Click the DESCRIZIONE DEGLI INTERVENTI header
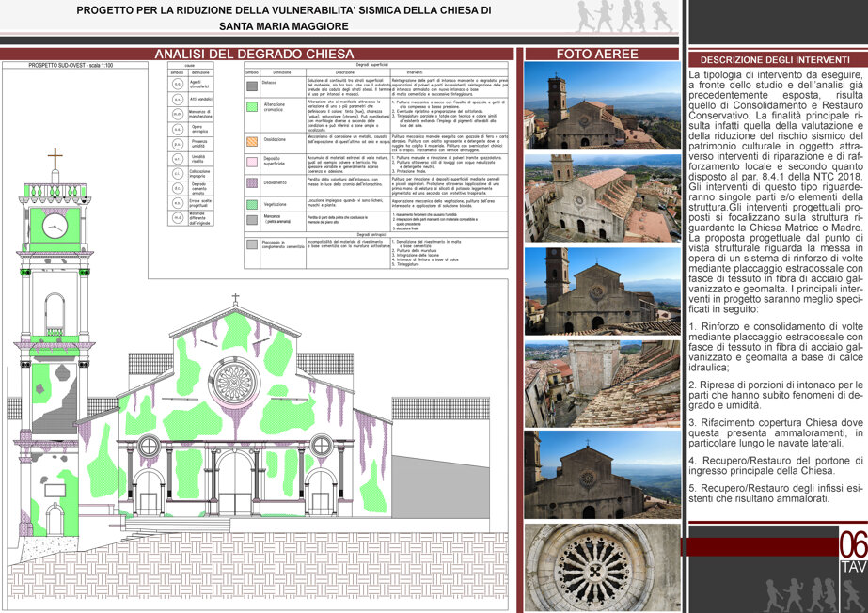Image resolution: width=868 pixels, height=613 pixels. click(x=775, y=60)
